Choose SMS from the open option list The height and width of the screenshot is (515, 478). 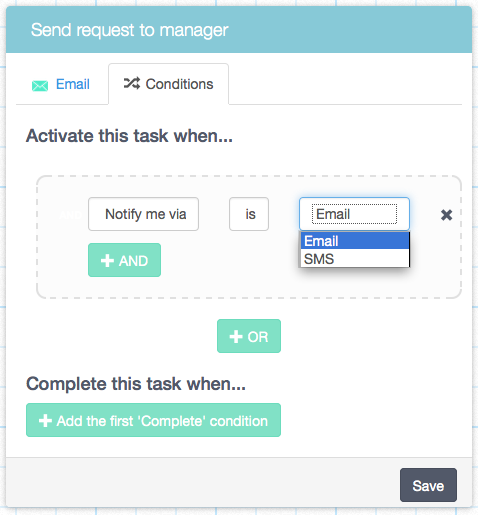click(x=355, y=258)
